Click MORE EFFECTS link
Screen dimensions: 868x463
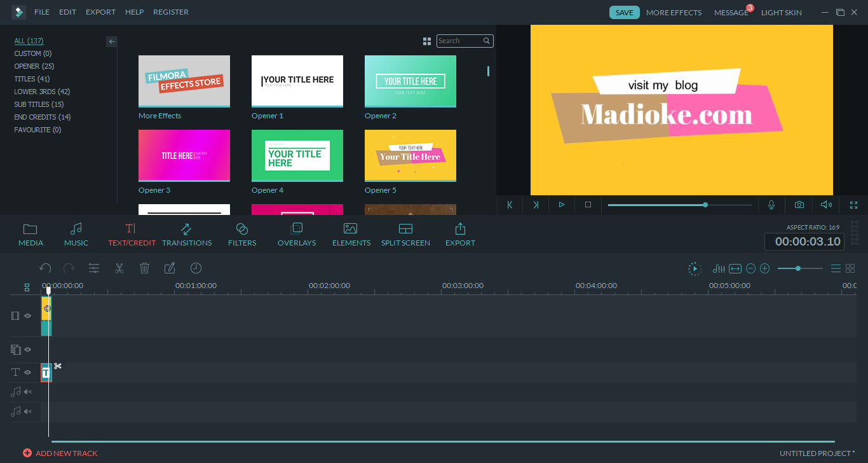coord(674,13)
